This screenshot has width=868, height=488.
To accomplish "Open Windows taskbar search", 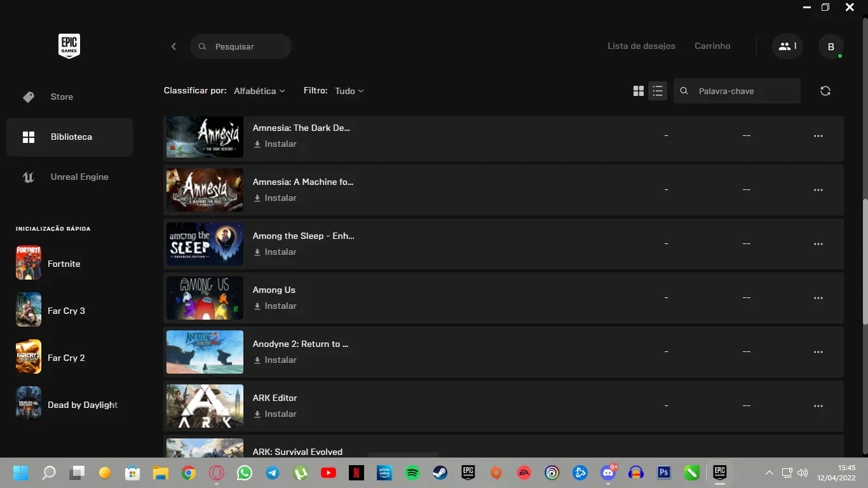I will click(x=49, y=473).
